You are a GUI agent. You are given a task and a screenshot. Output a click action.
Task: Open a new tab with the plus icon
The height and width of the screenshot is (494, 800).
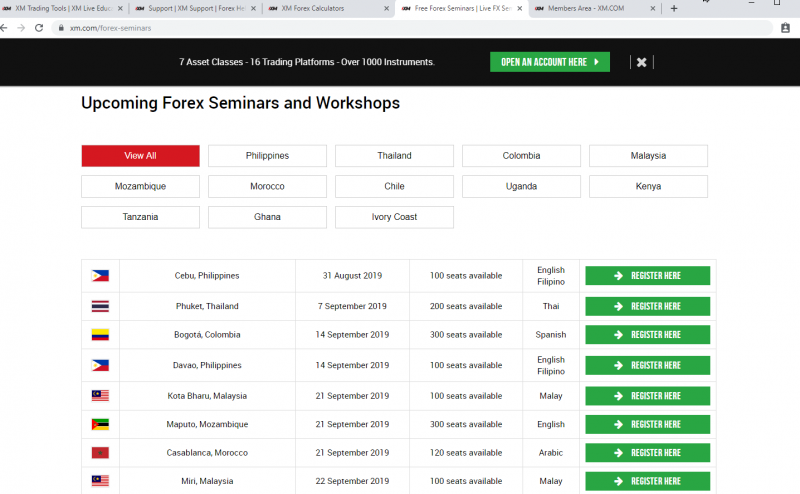coord(674,8)
